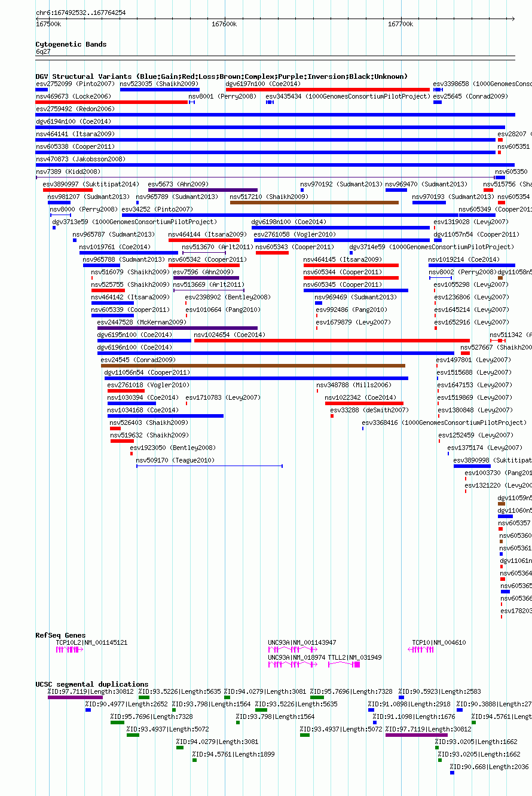Click the long red nsv1024654 (Coe2014) bar
This screenshot has width=532, height=796.
[332, 341]
